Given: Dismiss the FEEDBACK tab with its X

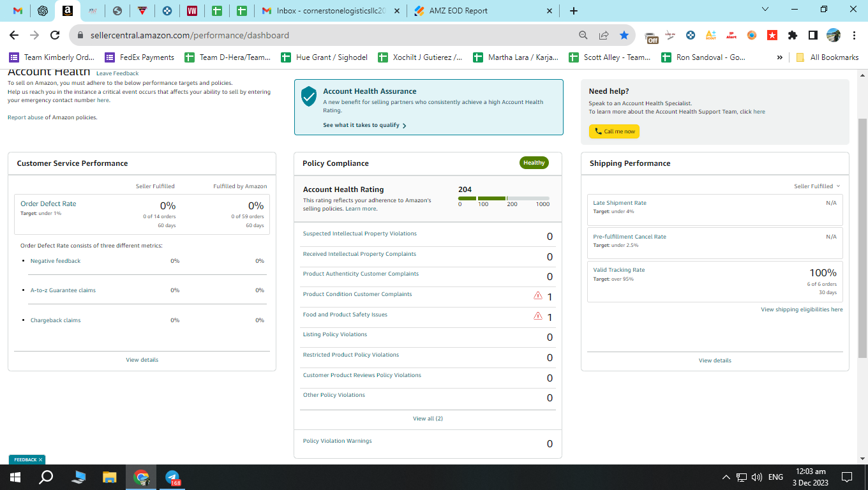Looking at the screenshot, I should tap(41, 459).
